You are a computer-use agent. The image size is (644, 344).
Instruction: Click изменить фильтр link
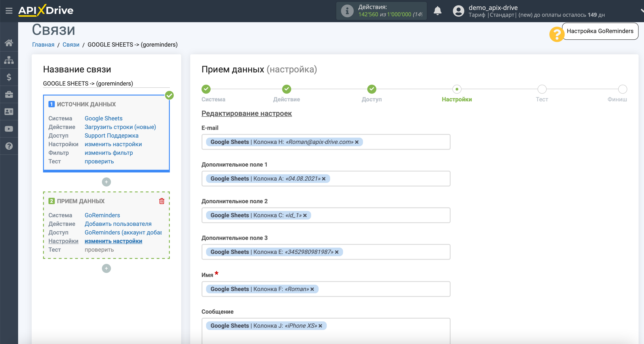click(x=109, y=153)
